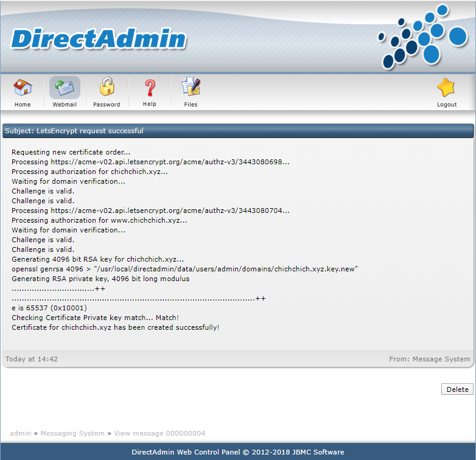
Task: Click the DirectAdmin logo in the header
Action: click(x=98, y=39)
